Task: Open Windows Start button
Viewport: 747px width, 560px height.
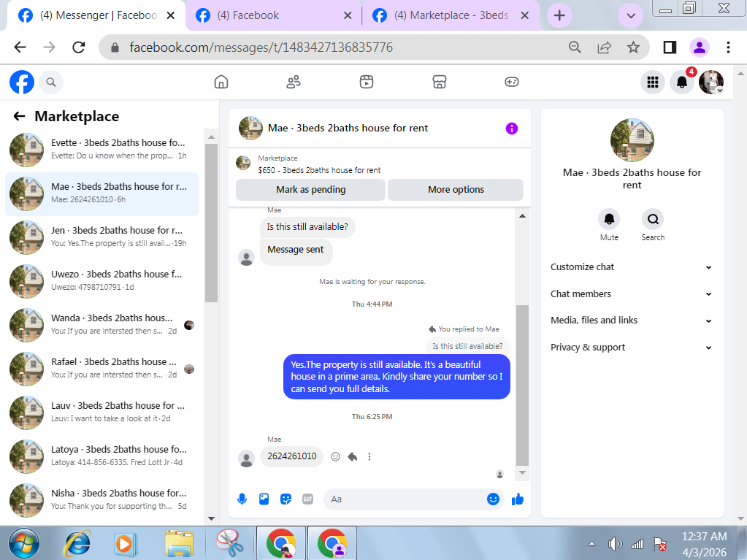Action: pos(23,543)
